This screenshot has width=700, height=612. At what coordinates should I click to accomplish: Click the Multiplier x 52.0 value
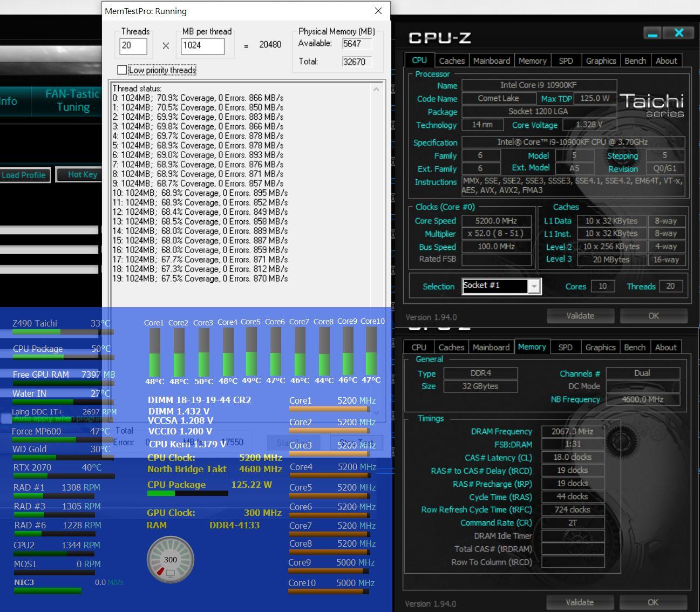click(x=497, y=234)
